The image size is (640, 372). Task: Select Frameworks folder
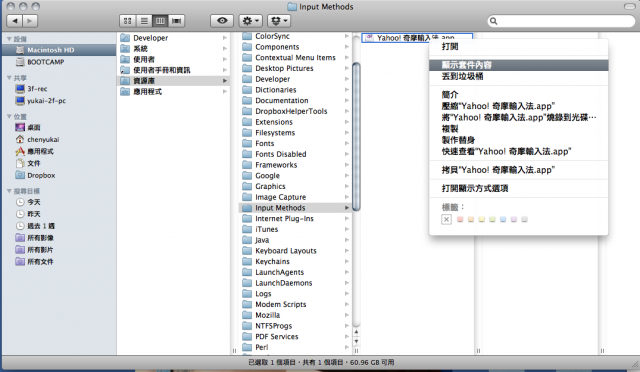tap(295, 165)
